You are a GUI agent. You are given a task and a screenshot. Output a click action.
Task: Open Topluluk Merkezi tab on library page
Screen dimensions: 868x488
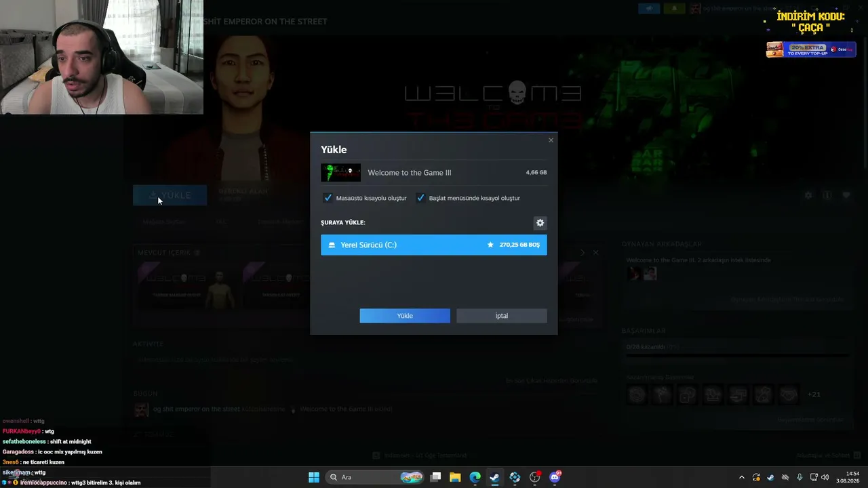pyautogui.click(x=279, y=222)
